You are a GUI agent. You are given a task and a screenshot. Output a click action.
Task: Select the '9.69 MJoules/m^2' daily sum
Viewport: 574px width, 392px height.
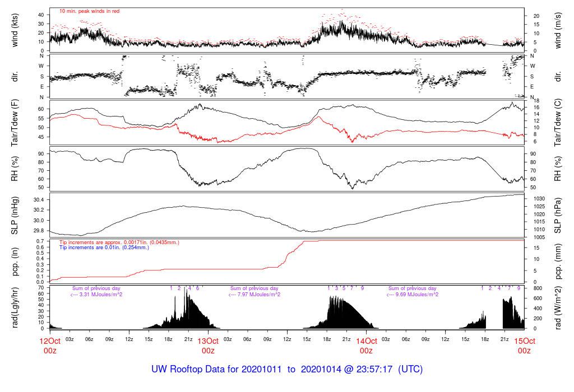(417, 295)
